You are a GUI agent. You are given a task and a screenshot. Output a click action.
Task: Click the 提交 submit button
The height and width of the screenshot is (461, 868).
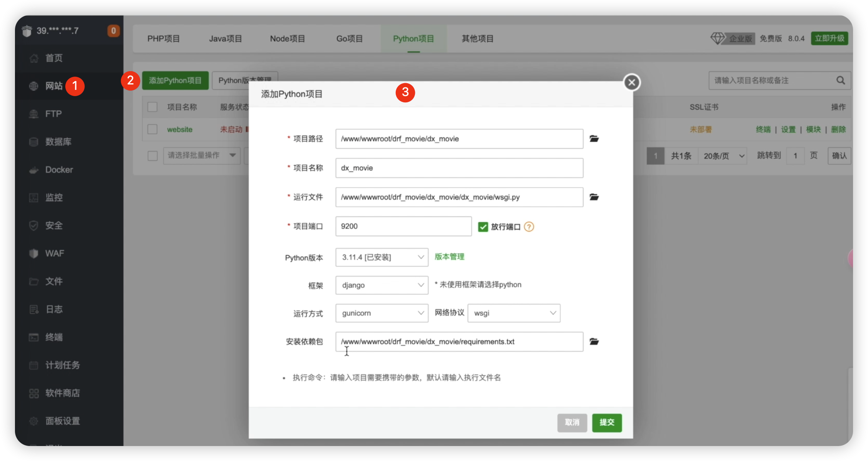(607, 423)
